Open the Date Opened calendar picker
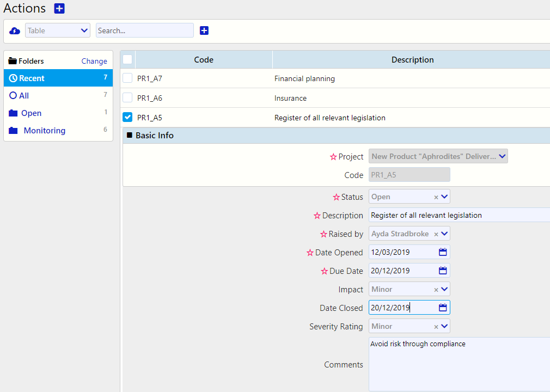550x392 pixels. coord(443,252)
